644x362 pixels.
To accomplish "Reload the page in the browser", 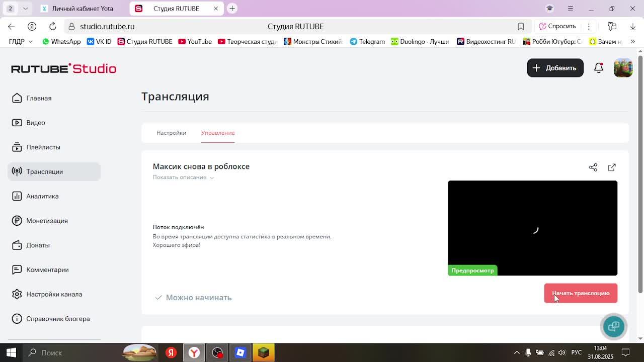I will (x=52, y=26).
